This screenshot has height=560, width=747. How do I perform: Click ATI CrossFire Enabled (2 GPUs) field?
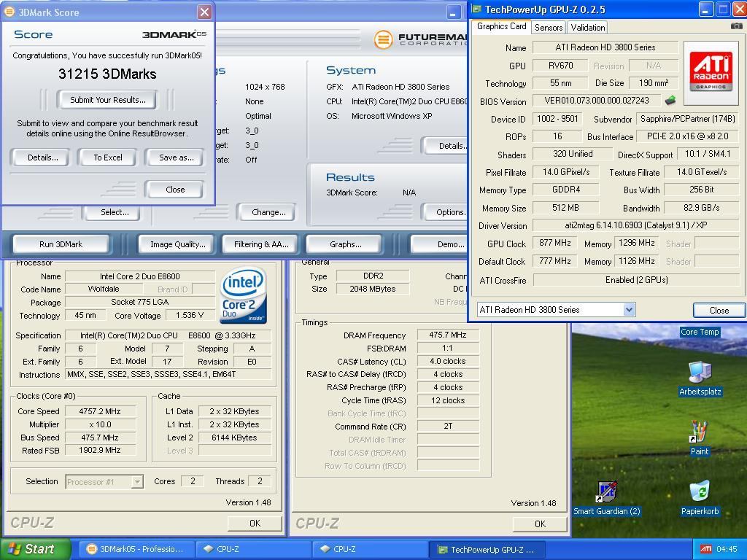[636, 280]
